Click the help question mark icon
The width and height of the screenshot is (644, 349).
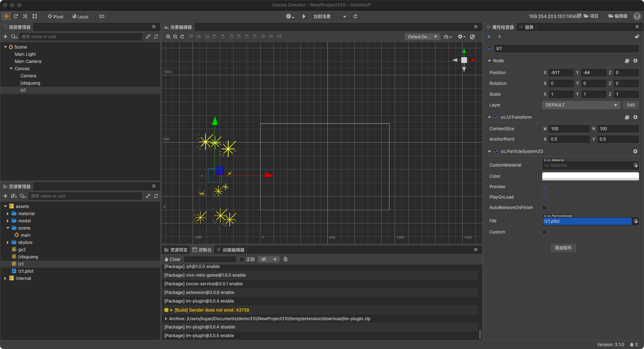pos(637,16)
